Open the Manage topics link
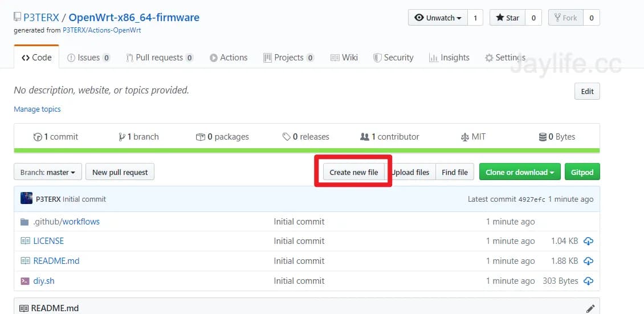Viewport: 644px width, 314px height. [x=37, y=109]
